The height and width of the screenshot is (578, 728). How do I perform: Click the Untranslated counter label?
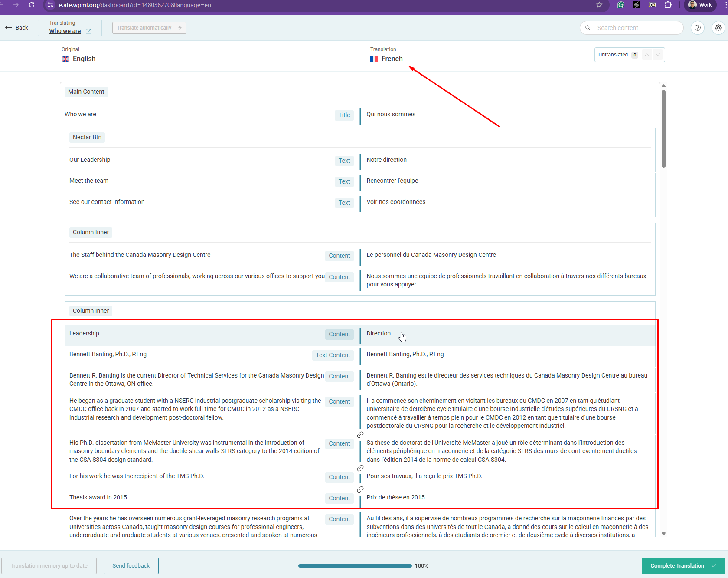(x=613, y=55)
